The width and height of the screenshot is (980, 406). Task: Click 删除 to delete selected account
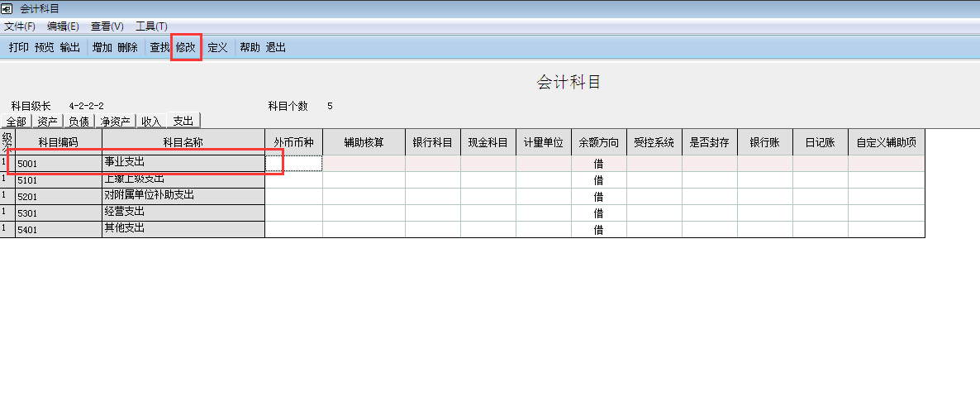point(127,48)
